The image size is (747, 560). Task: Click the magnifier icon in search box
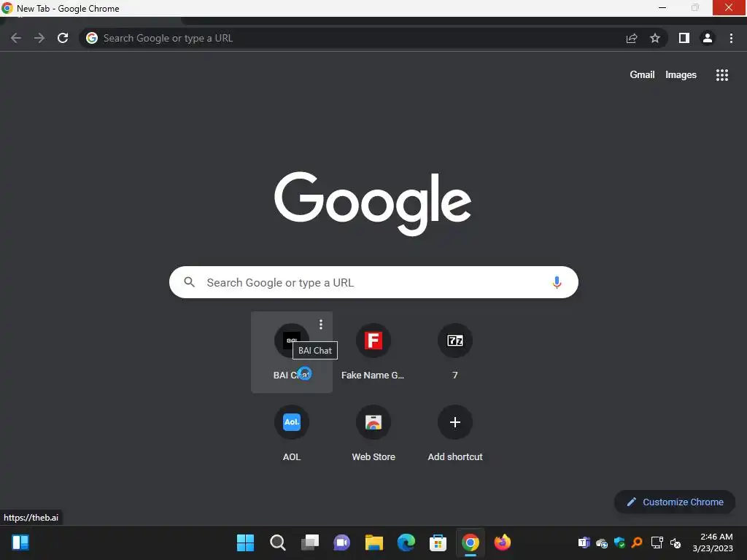(x=190, y=282)
